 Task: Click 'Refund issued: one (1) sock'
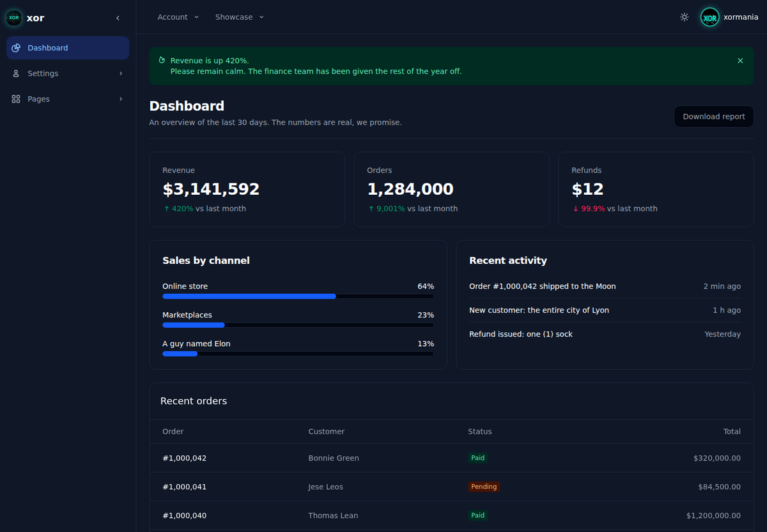point(521,334)
